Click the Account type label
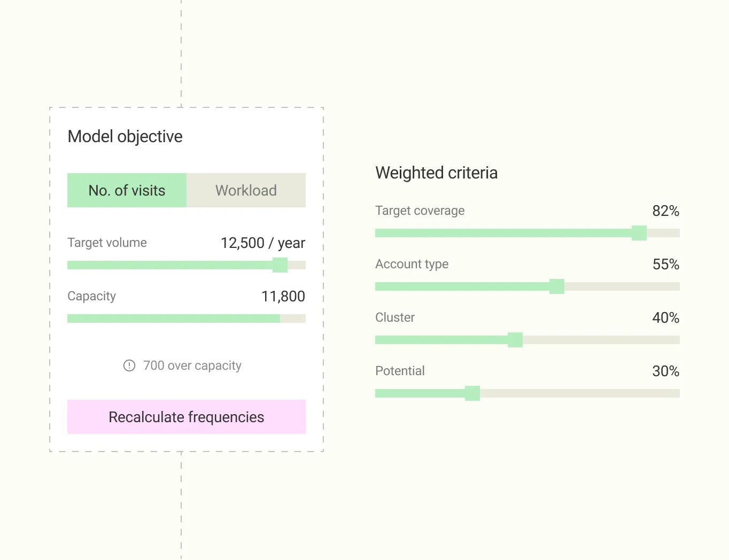Viewport: 729px width, 560px height. click(x=412, y=265)
